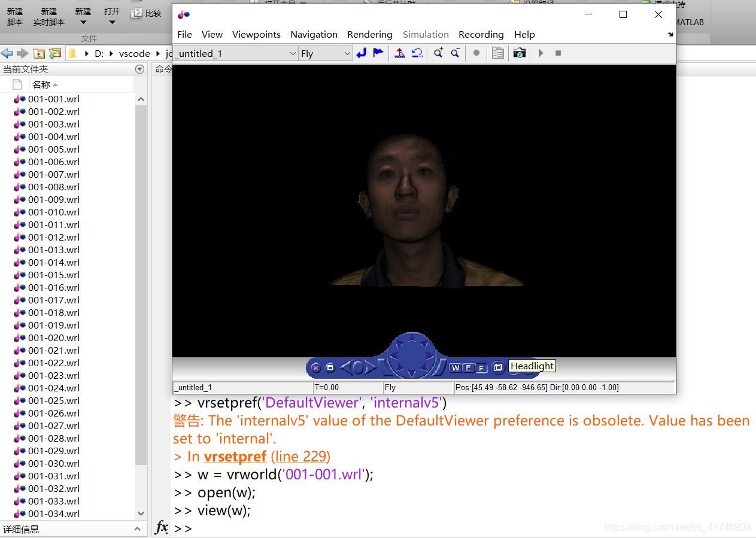Select Examine mode with the E button
The width and height of the screenshot is (756, 538).
[x=468, y=368]
